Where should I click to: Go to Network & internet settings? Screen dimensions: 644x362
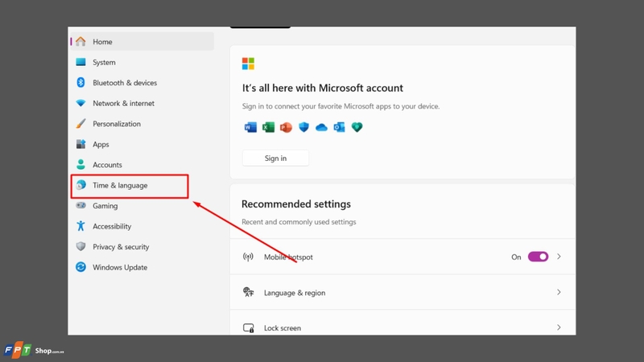tap(124, 104)
